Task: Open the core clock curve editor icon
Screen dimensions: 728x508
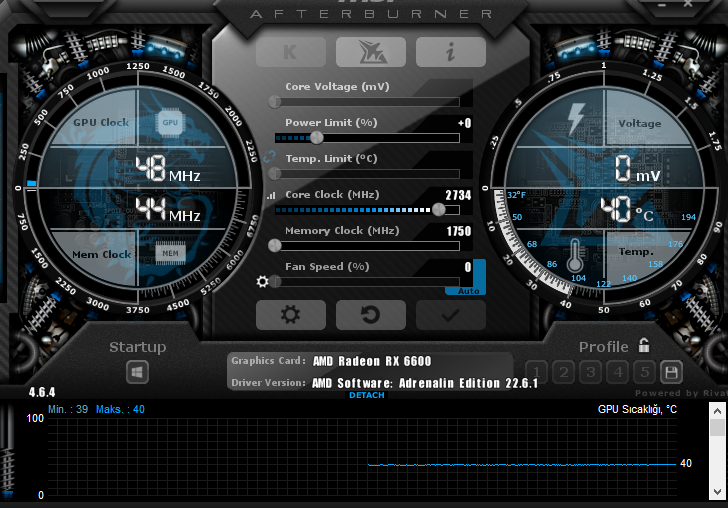Action: (x=271, y=195)
